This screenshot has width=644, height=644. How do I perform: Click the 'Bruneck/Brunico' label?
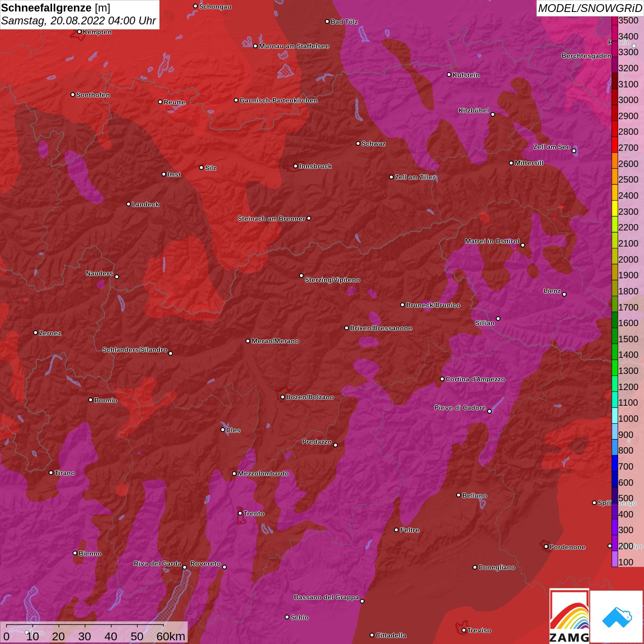433,305
